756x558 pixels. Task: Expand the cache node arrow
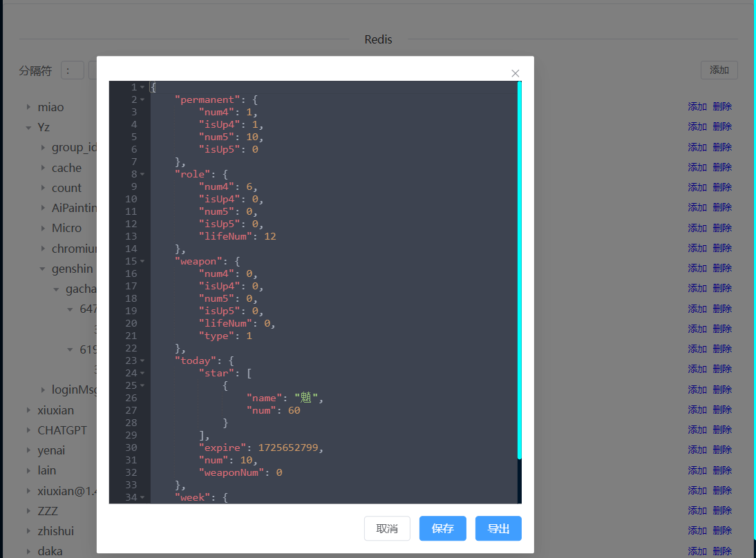click(x=43, y=168)
